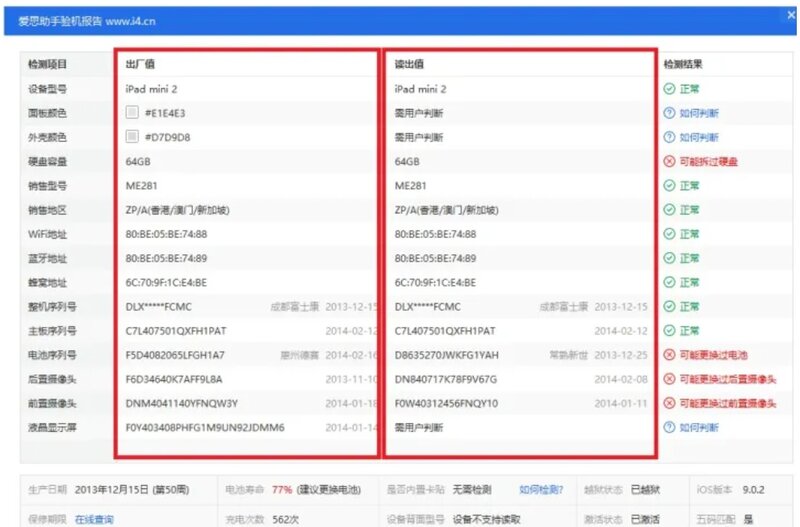Screen dimensions: 800x527
Task: Open 如何判断 link for 面板颜色
Action: pos(699,113)
